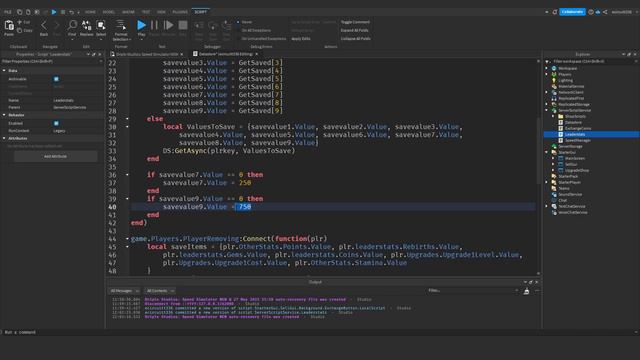Click the Step Over debugger icon
Image resolution: width=640 pixels, height=360 pixels.
(213, 26)
